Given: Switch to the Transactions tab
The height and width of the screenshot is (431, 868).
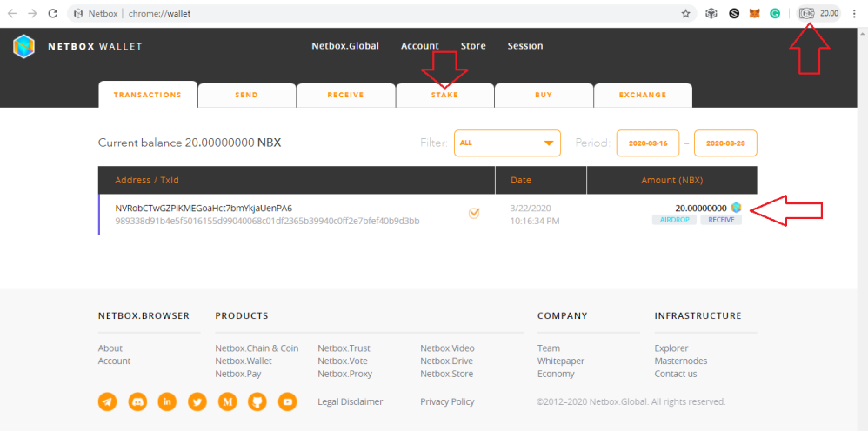Looking at the screenshot, I should point(148,95).
